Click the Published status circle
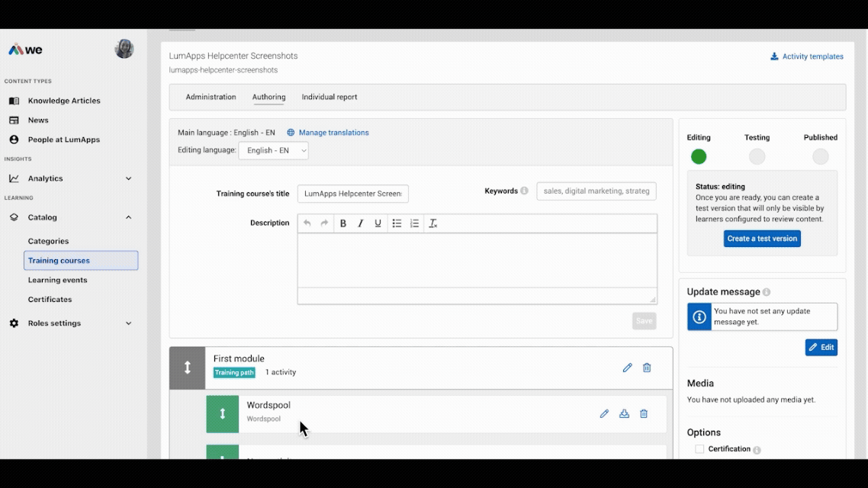 click(x=821, y=157)
